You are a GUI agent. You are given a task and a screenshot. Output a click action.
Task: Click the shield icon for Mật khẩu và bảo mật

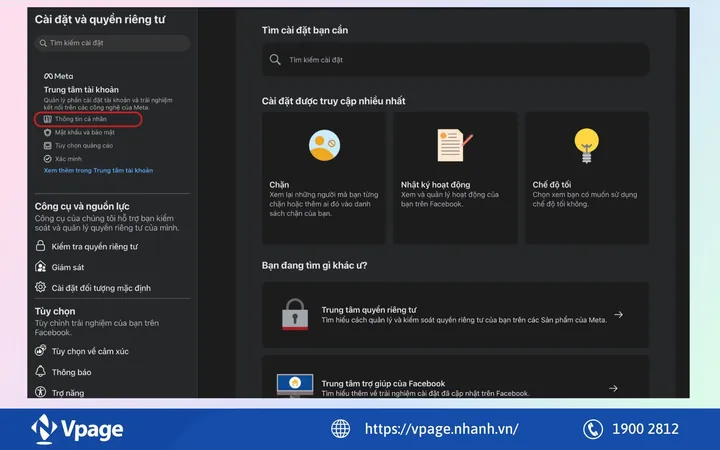pyautogui.click(x=47, y=132)
